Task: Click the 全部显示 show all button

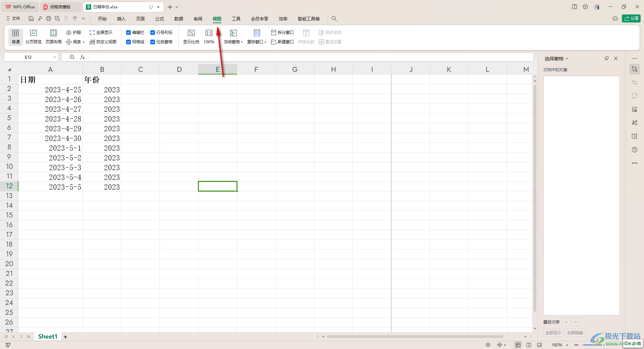Action: click(x=553, y=333)
